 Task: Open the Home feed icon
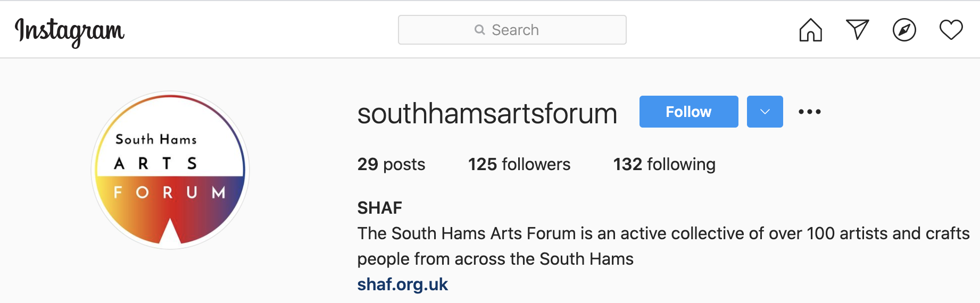(x=810, y=30)
